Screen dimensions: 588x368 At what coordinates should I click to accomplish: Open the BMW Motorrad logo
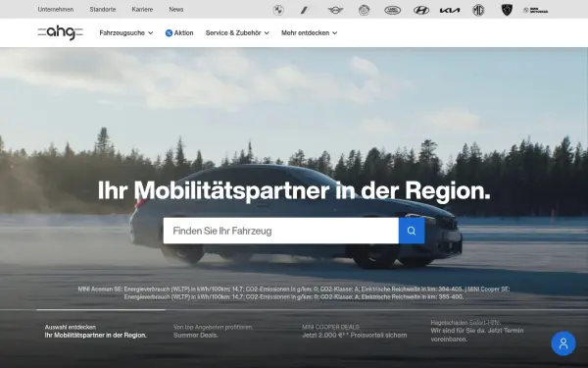click(535, 11)
